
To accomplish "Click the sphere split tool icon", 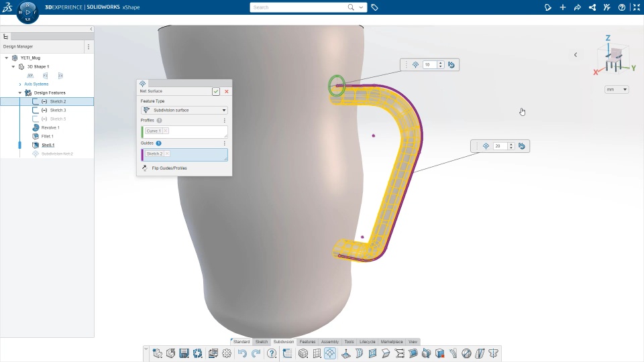I will [x=467, y=353].
